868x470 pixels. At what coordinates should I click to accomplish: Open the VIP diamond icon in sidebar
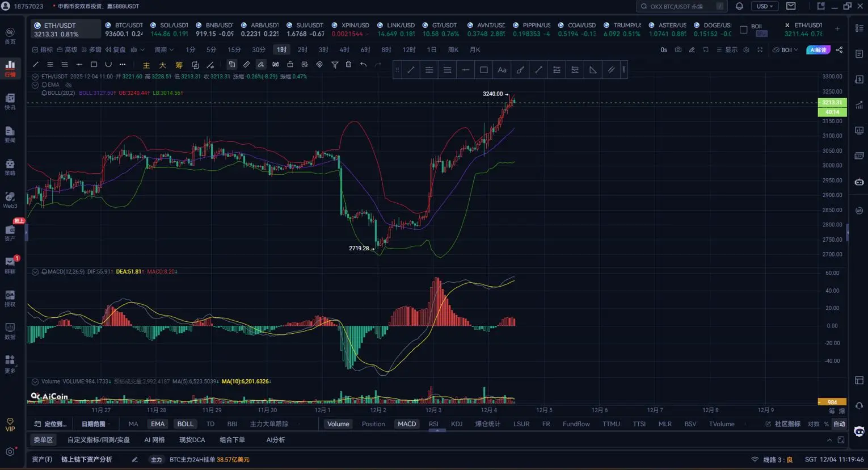click(x=10, y=424)
